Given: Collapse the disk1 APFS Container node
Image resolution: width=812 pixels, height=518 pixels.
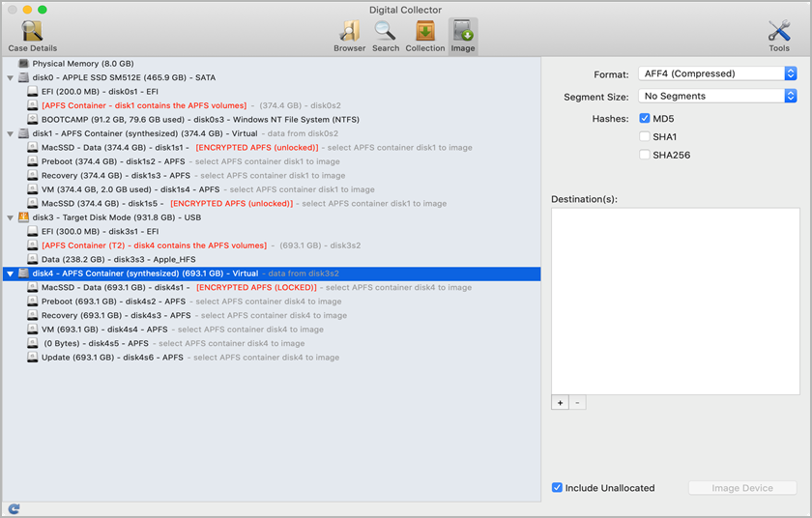Looking at the screenshot, I should point(10,133).
